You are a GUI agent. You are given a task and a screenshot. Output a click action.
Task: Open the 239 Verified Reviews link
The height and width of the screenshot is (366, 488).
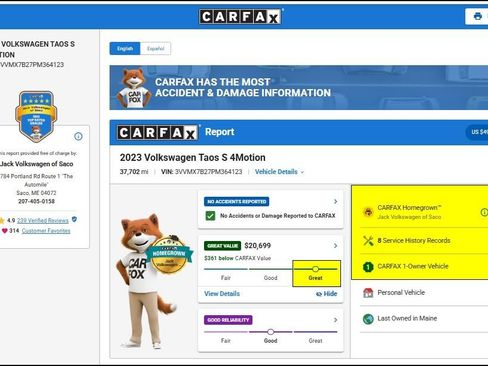(x=43, y=220)
